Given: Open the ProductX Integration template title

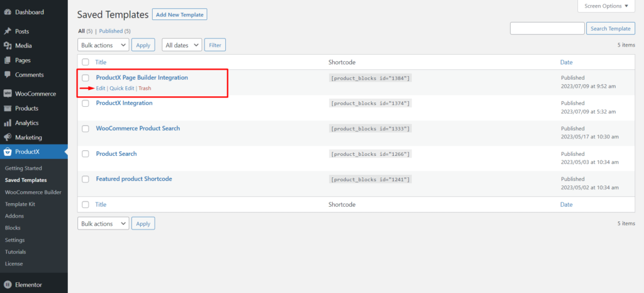Looking at the screenshot, I should point(124,103).
